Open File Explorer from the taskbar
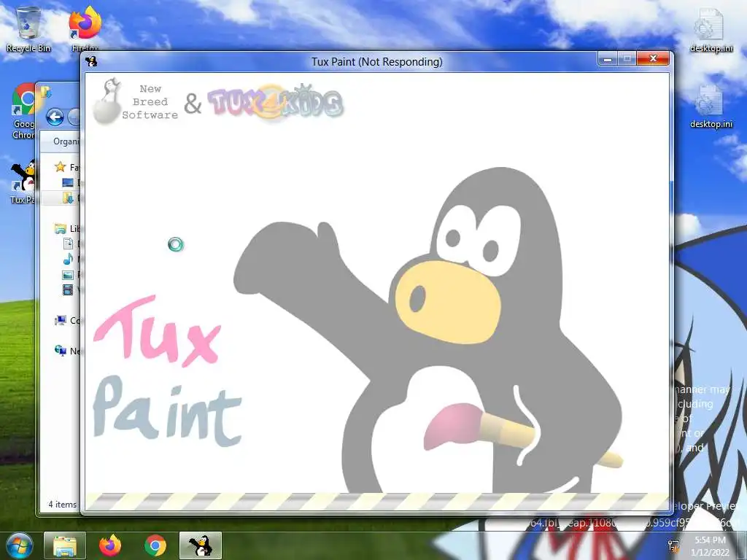Viewport: 747px width, 560px height. [x=65, y=545]
